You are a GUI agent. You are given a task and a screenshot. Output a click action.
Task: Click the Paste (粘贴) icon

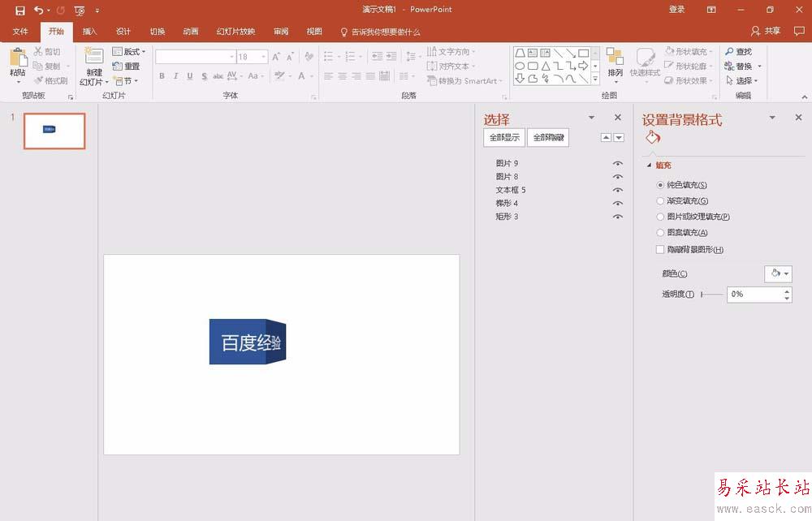[x=17, y=59]
